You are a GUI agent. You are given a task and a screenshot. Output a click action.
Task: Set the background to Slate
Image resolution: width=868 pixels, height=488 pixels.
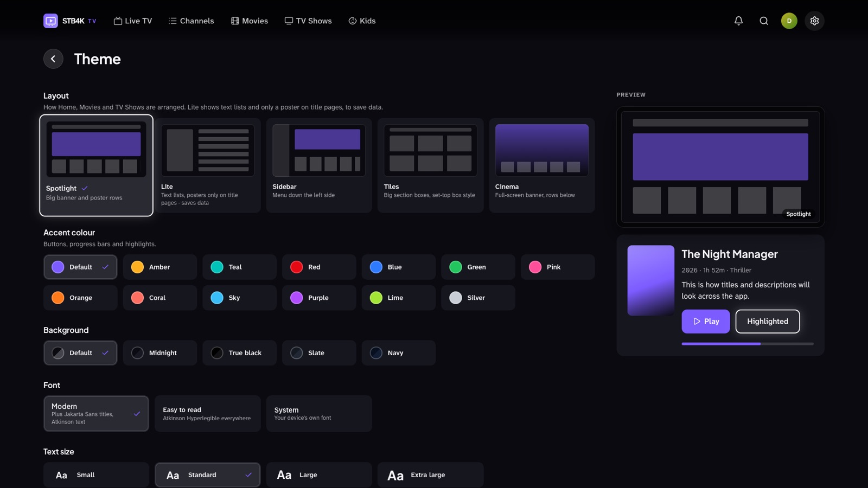click(x=319, y=352)
